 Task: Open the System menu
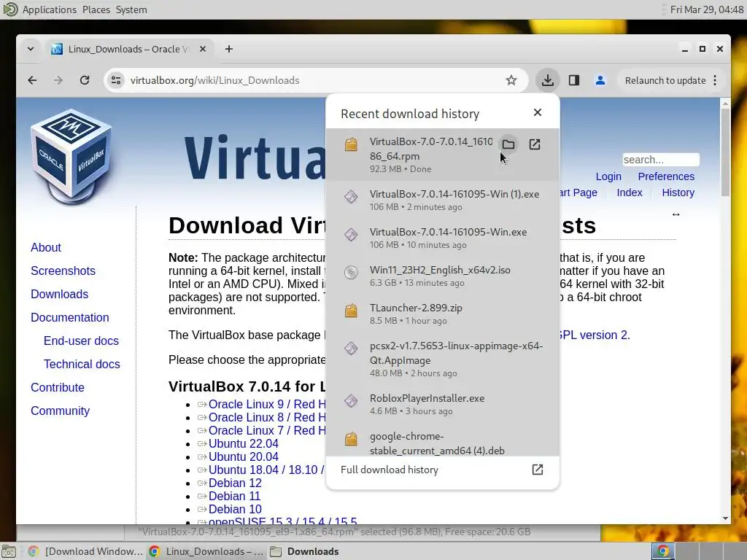pos(131,9)
